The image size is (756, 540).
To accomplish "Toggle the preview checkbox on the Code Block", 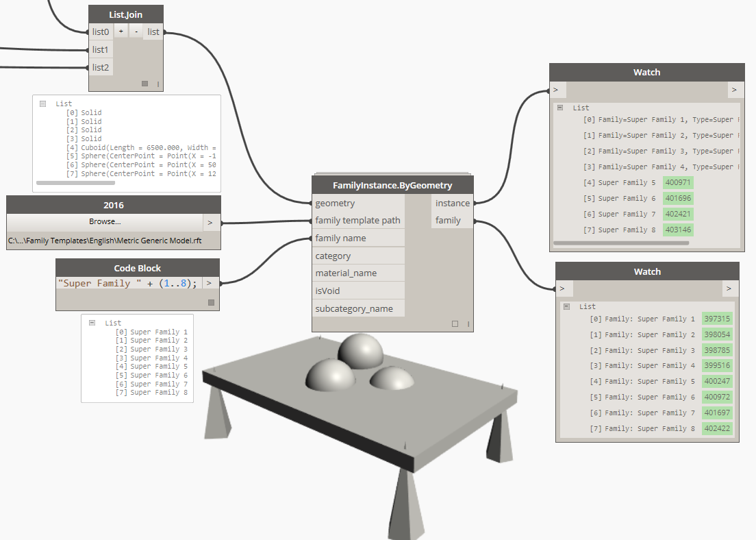I will 211,302.
